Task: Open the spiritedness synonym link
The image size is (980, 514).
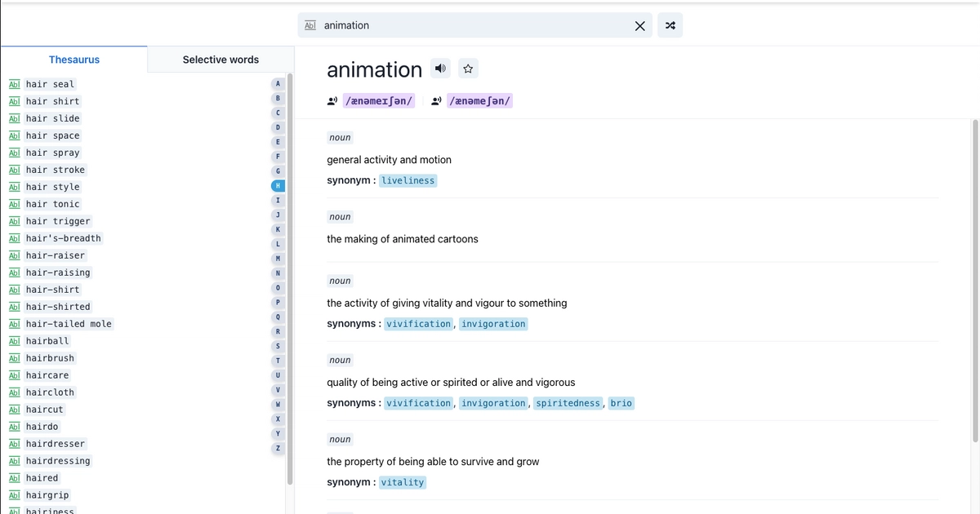Action: (568, 402)
